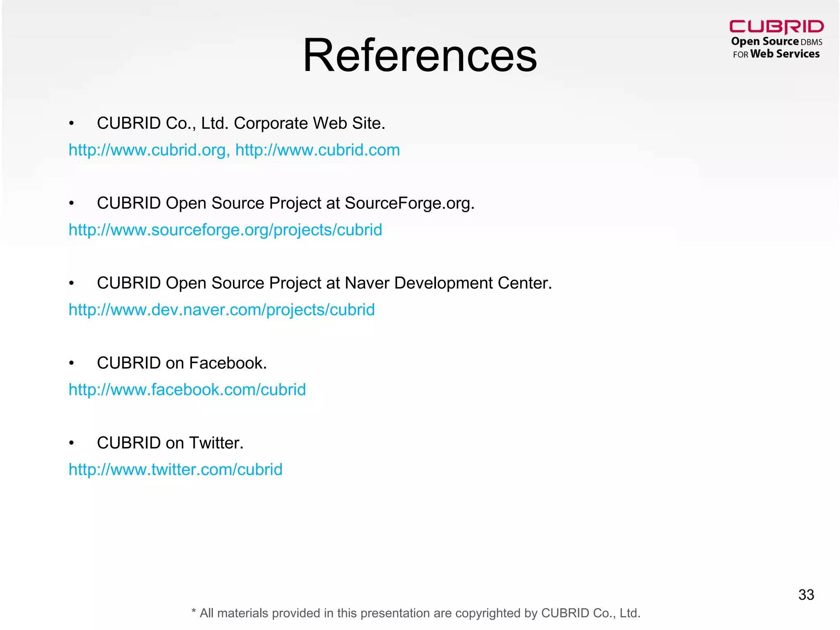The width and height of the screenshot is (840, 630).
Task: Open the http://www.cubrid.org link
Action: coord(147,150)
